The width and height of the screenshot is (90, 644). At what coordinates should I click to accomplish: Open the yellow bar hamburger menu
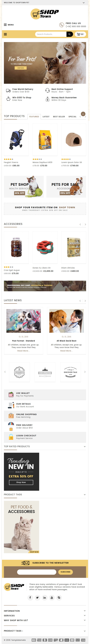(x=5, y=34)
